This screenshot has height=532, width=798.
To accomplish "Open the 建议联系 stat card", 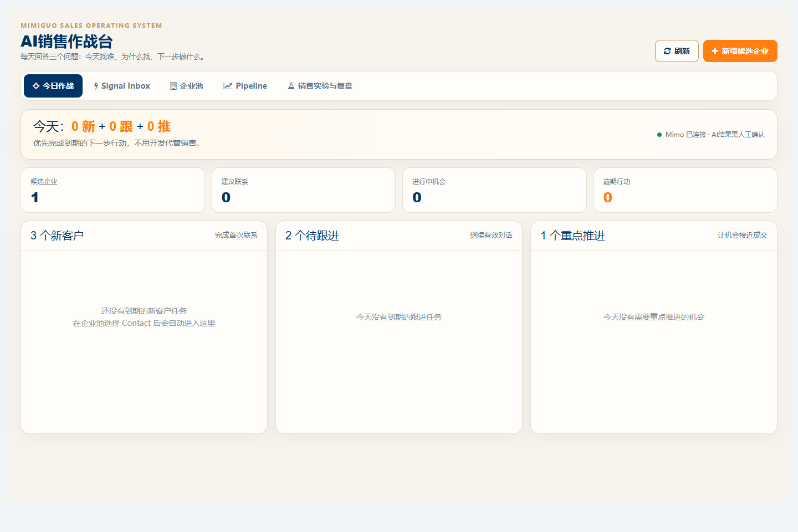I will tap(304, 190).
